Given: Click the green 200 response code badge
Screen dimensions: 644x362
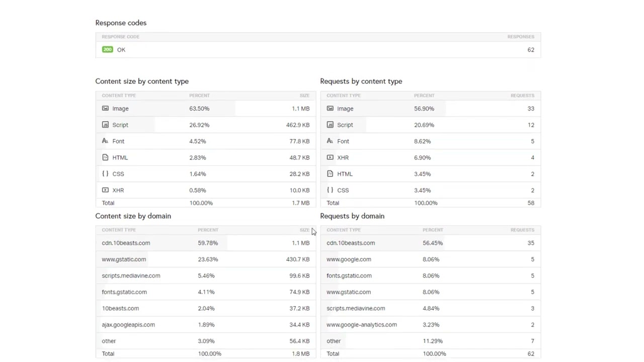Looking at the screenshot, I should pos(107,50).
